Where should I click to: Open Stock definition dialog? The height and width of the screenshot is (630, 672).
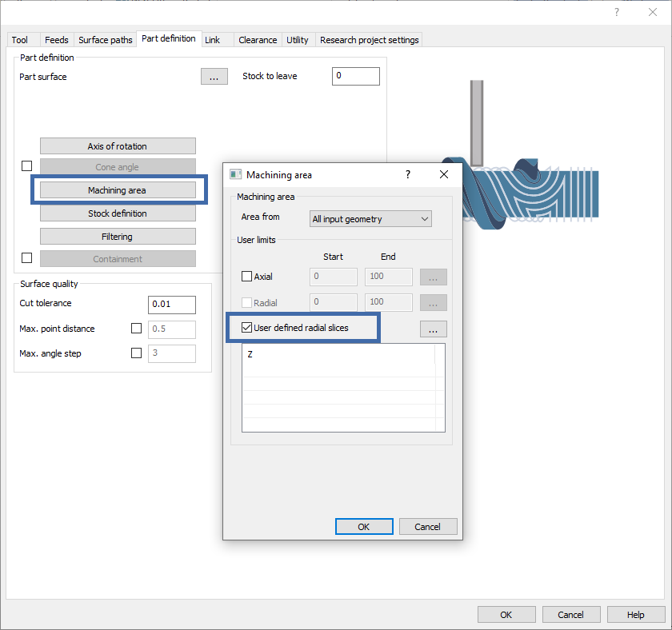click(x=118, y=213)
